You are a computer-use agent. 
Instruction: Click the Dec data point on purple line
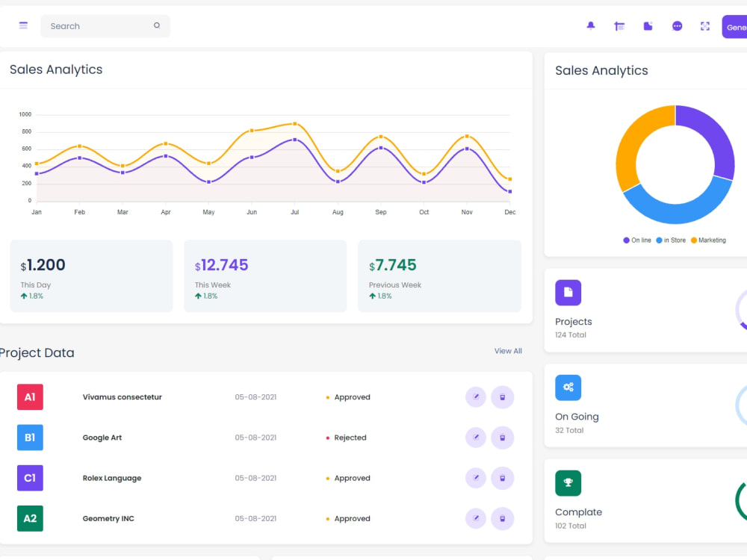[509, 191]
